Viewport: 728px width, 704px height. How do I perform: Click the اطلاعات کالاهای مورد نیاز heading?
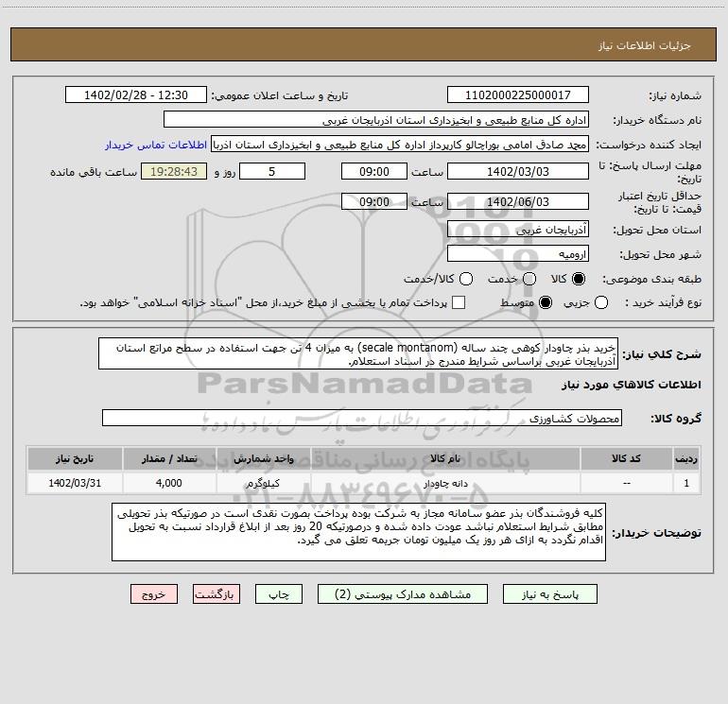pos(631,385)
